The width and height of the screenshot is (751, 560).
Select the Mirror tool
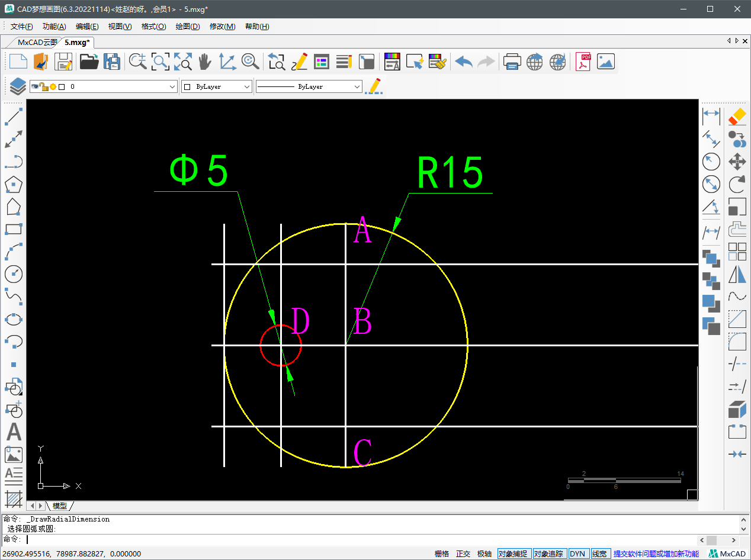pos(737,275)
